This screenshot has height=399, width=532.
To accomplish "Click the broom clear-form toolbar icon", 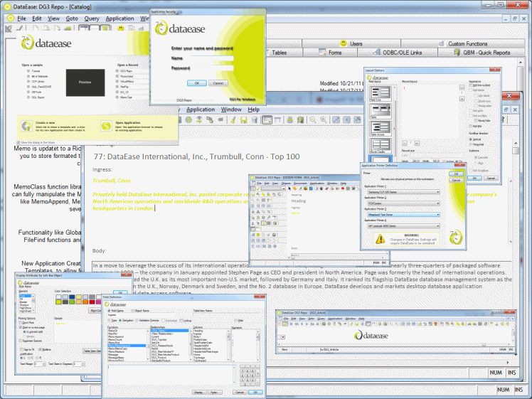I will [233, 119].
